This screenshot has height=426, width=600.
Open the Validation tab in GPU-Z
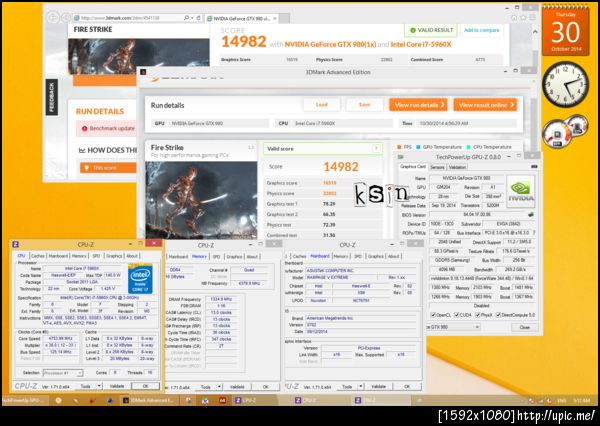[457, 167]
